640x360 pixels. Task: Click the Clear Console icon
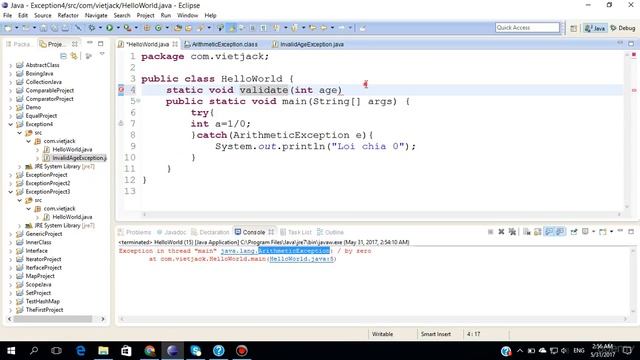tap(527, 232)
